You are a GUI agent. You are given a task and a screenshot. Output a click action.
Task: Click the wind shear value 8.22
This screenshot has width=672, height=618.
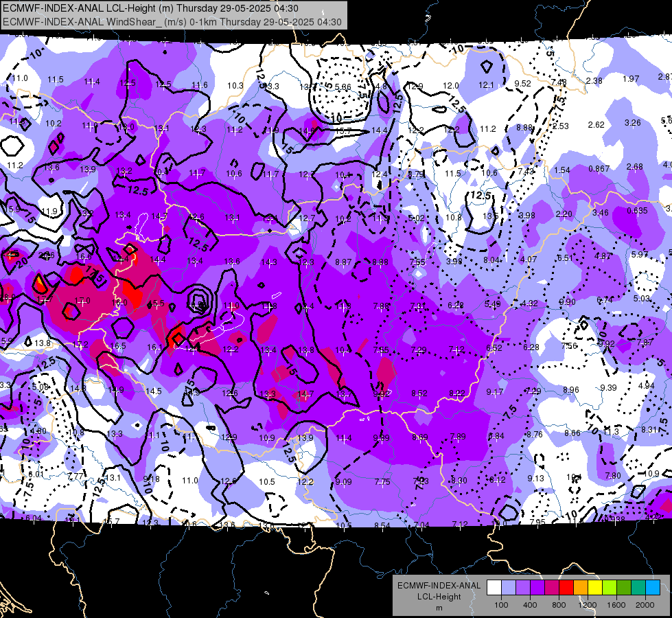(457, 393)
